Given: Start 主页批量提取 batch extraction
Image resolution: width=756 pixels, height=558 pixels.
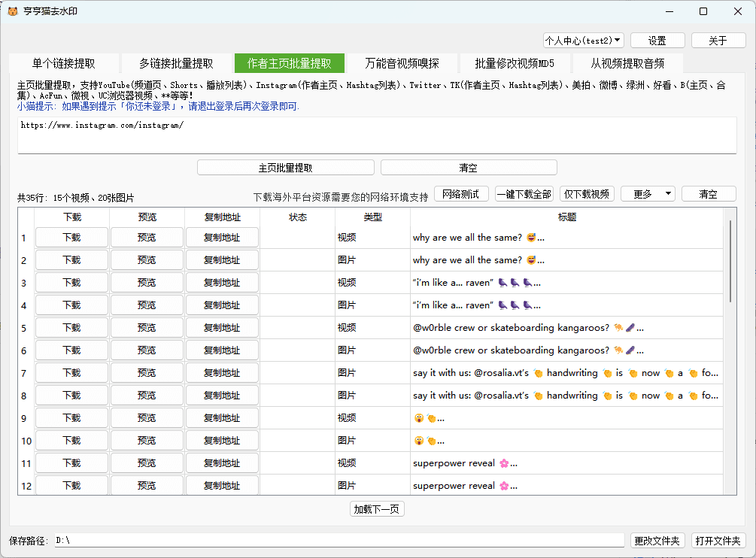Looking at the screenshot, I should (285, 167).
